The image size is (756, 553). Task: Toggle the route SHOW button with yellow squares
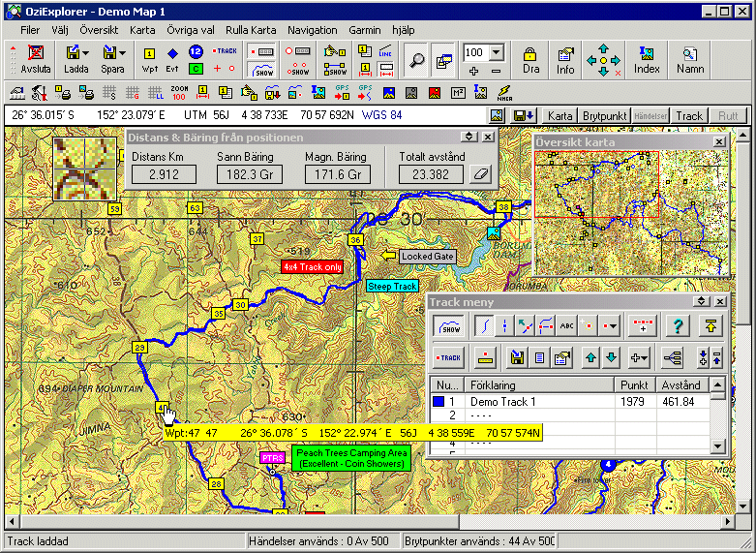click(x=335, y=69)
